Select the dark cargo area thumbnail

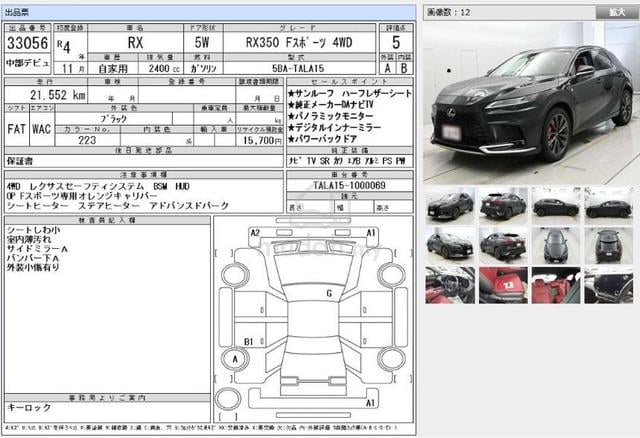609,285
